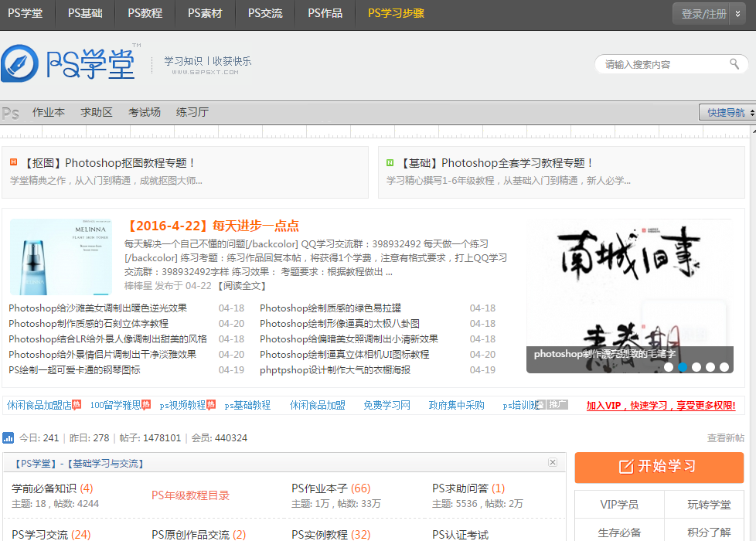Screen dimensions: 756x541
Task: Open the MELINNA product thumbnail image
Action: (x=61, y=257)
